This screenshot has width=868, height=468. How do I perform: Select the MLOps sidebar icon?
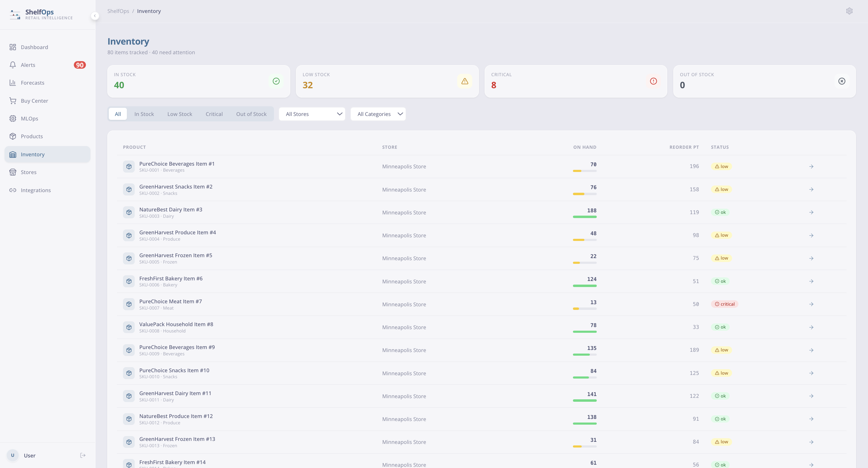(13, 118)
